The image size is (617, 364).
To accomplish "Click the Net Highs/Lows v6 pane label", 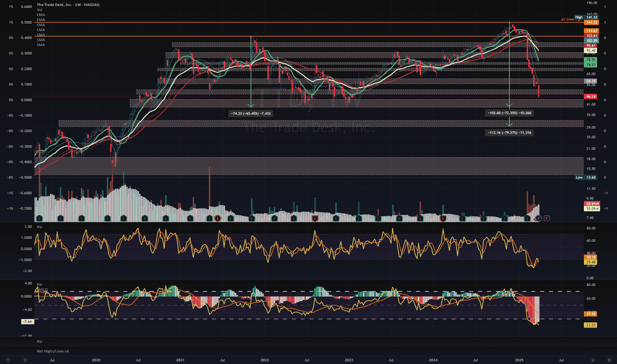I will point(53,351).
